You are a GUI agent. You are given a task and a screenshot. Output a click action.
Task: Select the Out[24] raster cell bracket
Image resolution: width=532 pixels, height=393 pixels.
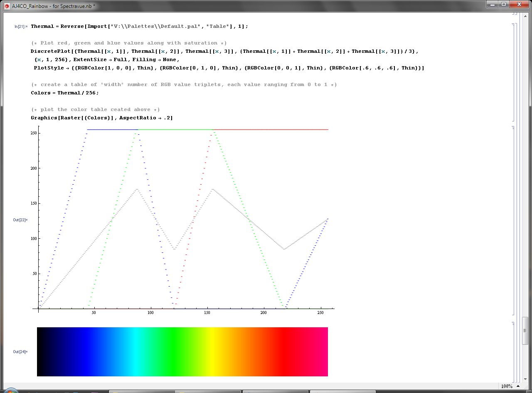coord(513,351)
